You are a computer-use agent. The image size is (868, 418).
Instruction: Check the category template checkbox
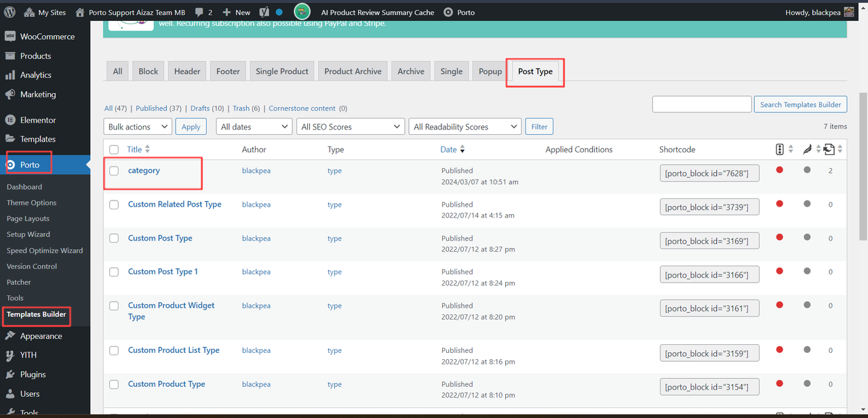pos(114,171)
